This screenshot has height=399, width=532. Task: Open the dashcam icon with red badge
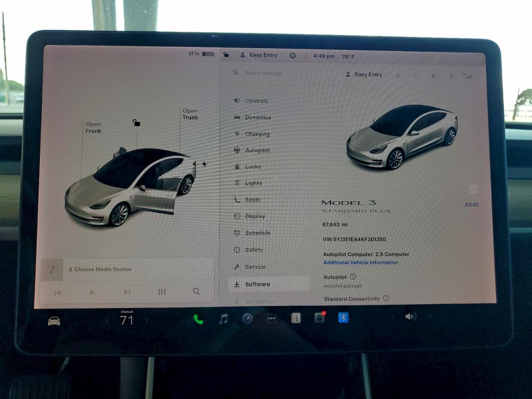[x=320, y=318]
